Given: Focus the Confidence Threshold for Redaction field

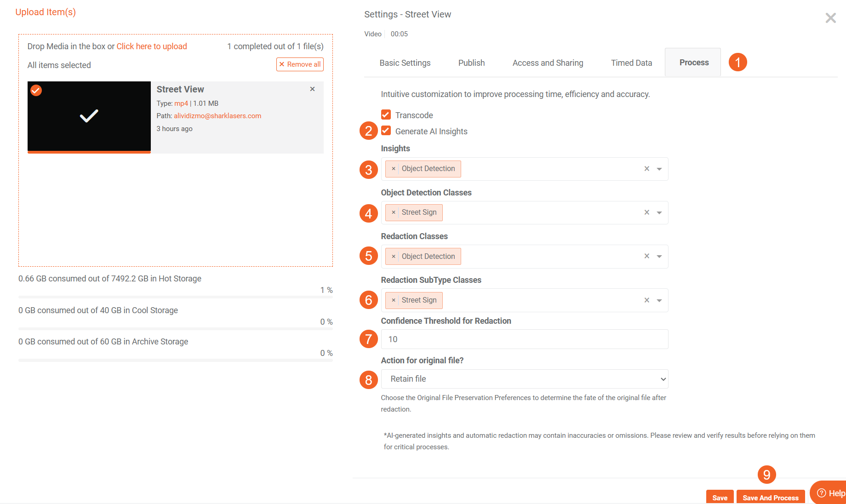Looking at the screenshot, I should tap(524, 339).
